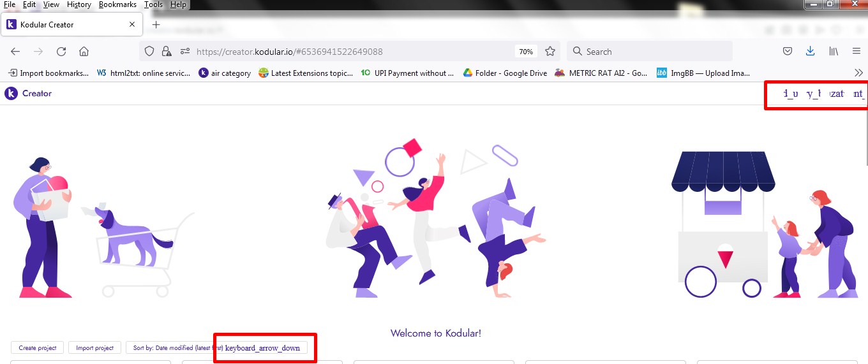Open a new browser tab
This screenshot has height=364, width=868.
156,25
